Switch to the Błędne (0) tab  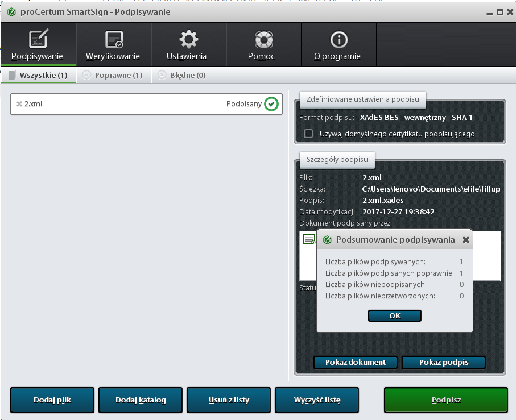coord(188,75)
